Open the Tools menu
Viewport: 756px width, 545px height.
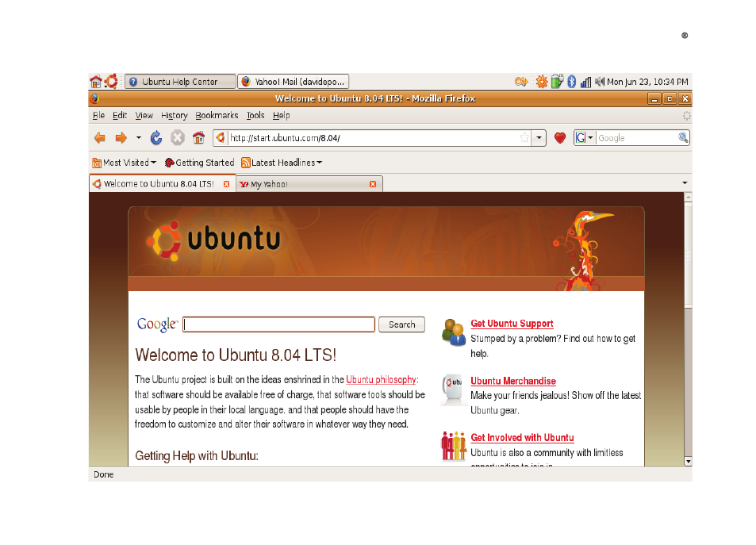click(x=255, y=115)
